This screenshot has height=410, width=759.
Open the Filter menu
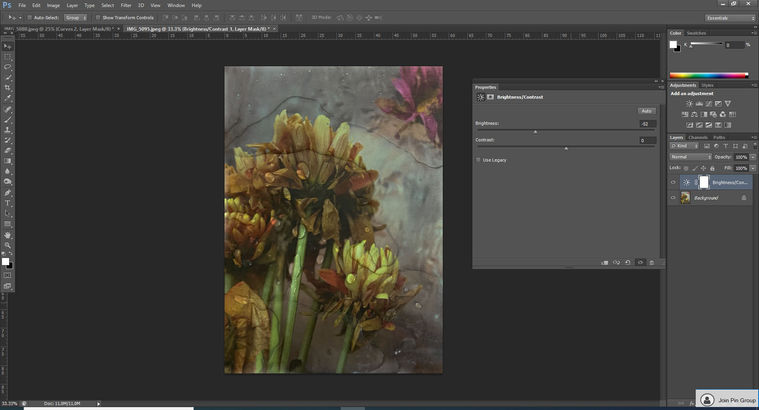[x=125, y=5]
